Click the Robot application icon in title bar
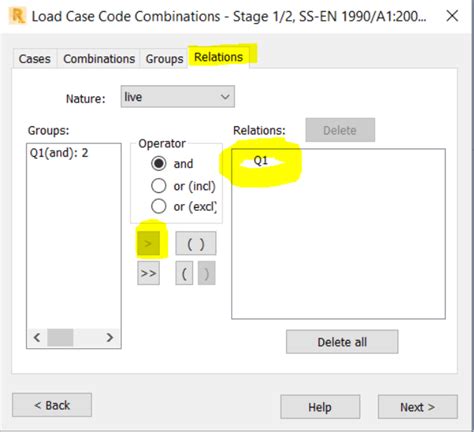Image resolution: width=474 pixels, height=432 pixels. tap(17, 16)
